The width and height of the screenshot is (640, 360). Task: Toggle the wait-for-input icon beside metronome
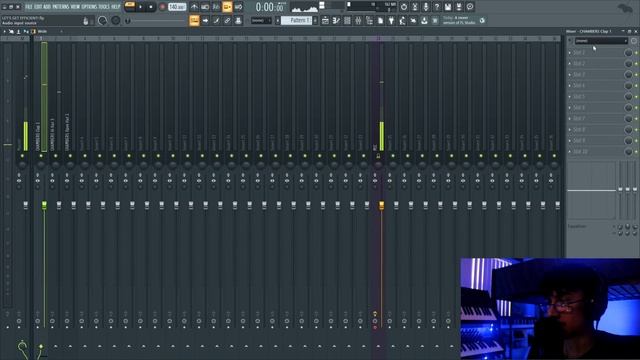pos(205,7)
